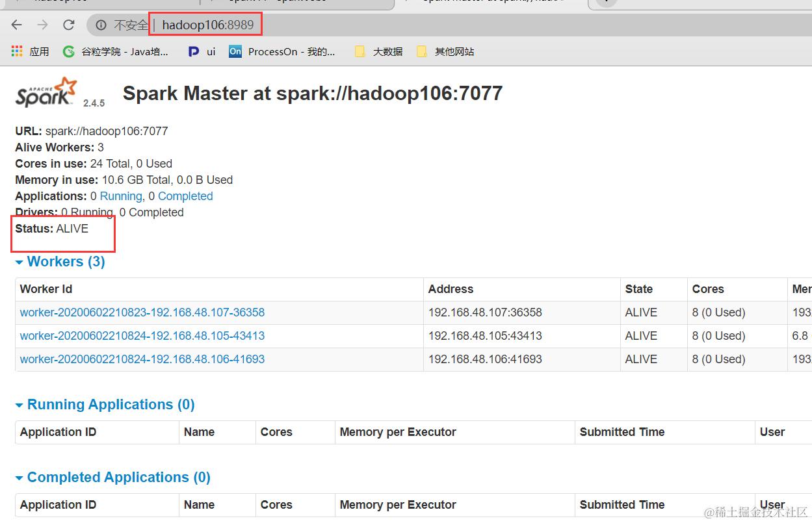The height and width of the screenshot is (523, 812).
Task: Open worker 192.168.48.105-43413 link
Action: [x=142, y=336]
